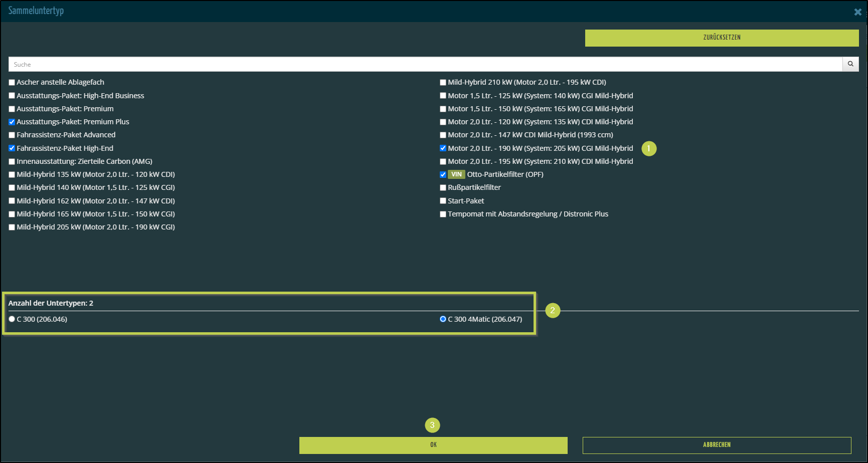The image size is (868, 463).
Task: Uncheck the Otto-Partikelfilter (OPF) checkbox
Action: click(443, 175)
